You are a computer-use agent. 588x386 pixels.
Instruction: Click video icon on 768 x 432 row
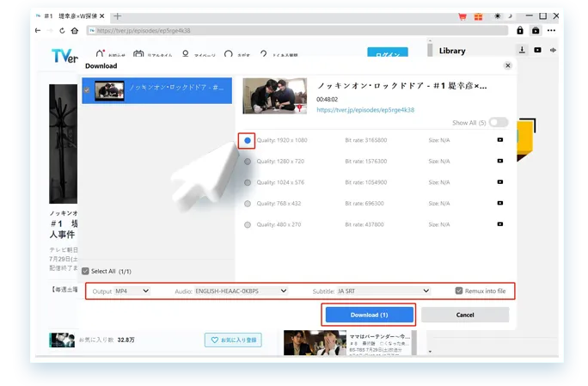pos(499,203)
